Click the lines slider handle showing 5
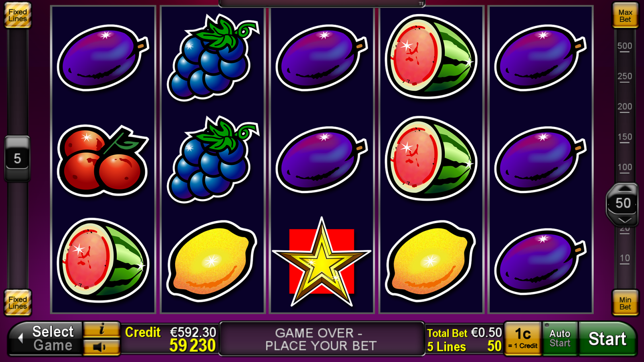This screenshot has width=644, height=362. tap(17, 158)
